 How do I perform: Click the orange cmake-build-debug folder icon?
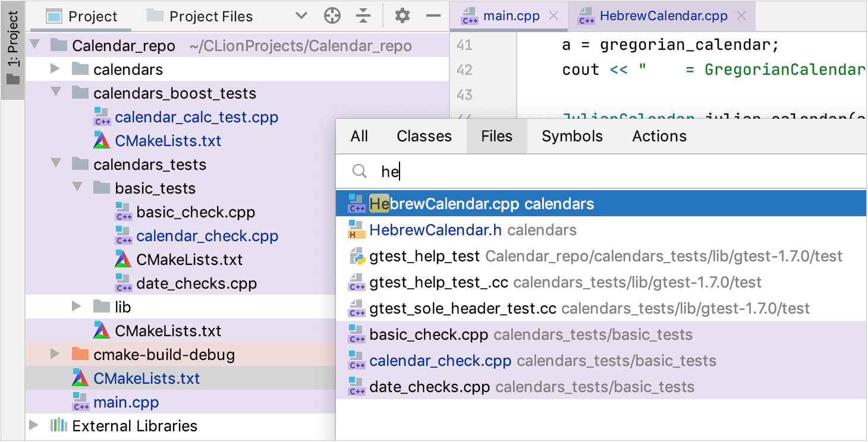click(80, 354)
